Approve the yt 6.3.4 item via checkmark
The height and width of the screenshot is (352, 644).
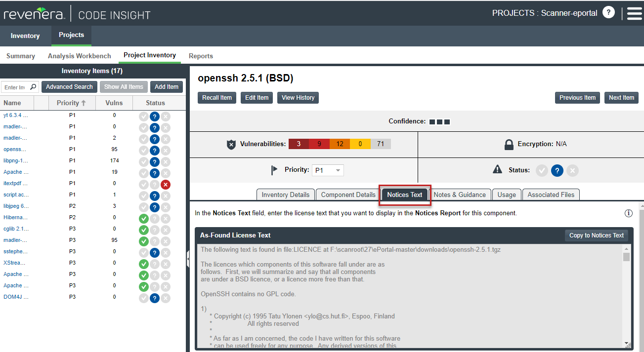coord(144,116)
